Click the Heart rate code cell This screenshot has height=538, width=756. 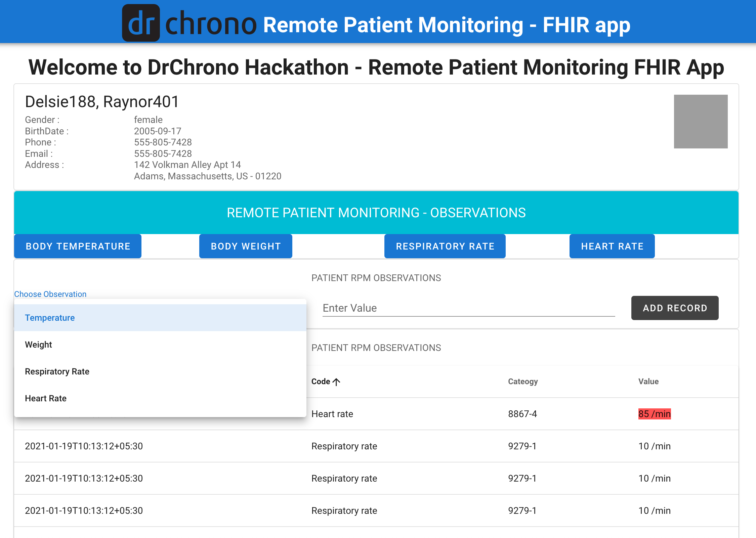pos(332,414)
